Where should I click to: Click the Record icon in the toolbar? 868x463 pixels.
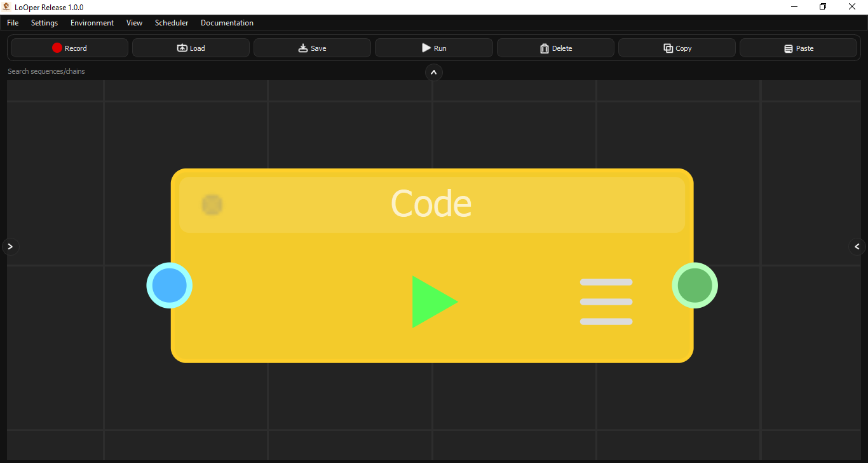click(x=58, y=47)
